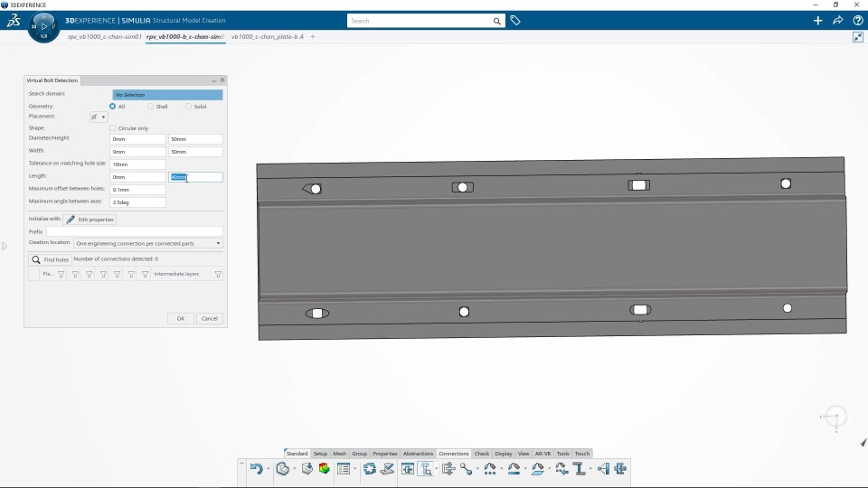Click the Maximum offset between holes field
The height and width of the screenshot is (488, 868).
click(x=137, y=190)
